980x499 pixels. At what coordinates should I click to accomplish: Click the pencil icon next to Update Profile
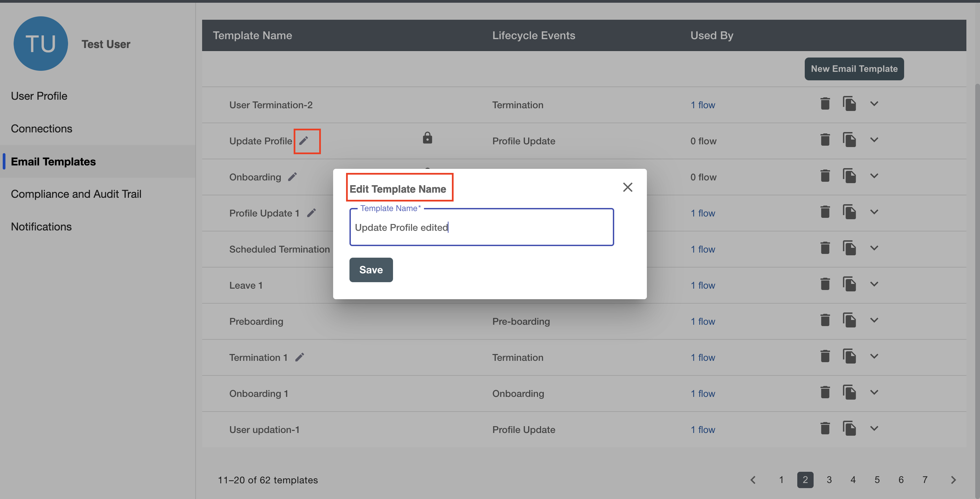304,141
